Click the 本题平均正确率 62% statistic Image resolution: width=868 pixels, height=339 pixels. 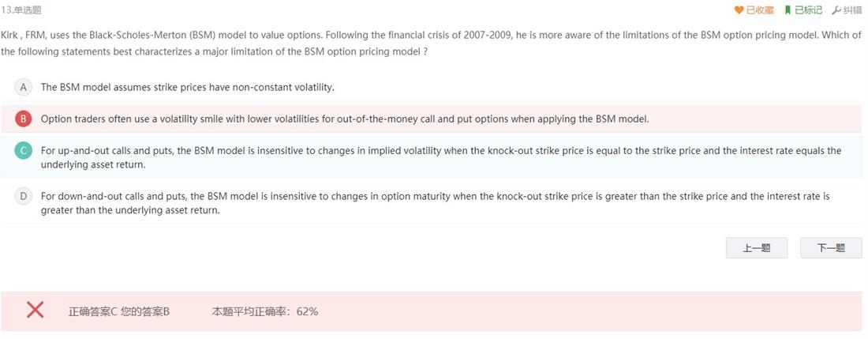(265, 312)
